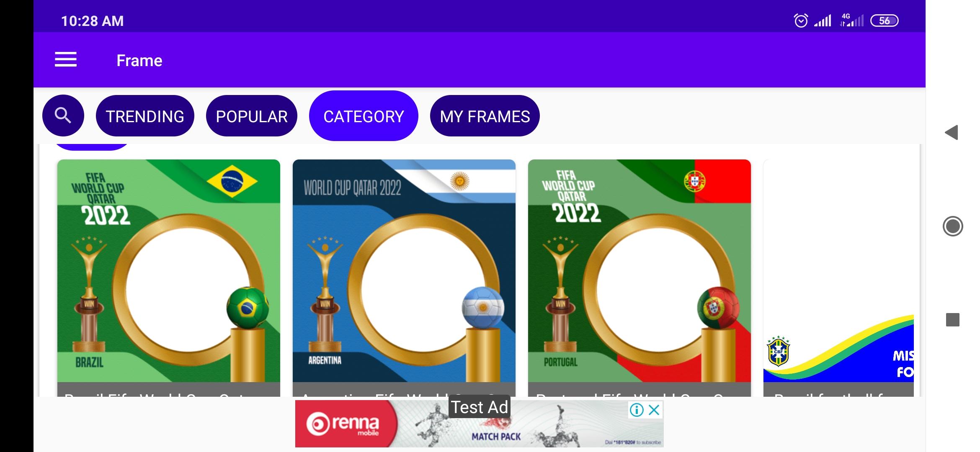
Task: Open the hamburger navigation menu
Action: coord(66,60)
